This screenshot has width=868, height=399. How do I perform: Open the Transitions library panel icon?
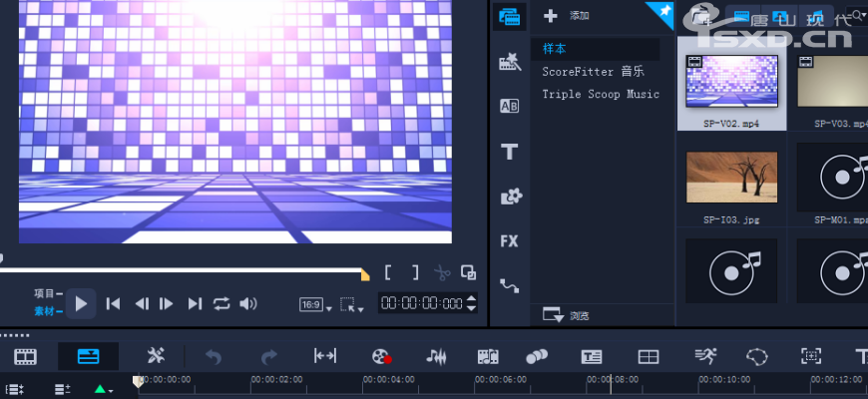pos(510,106)
